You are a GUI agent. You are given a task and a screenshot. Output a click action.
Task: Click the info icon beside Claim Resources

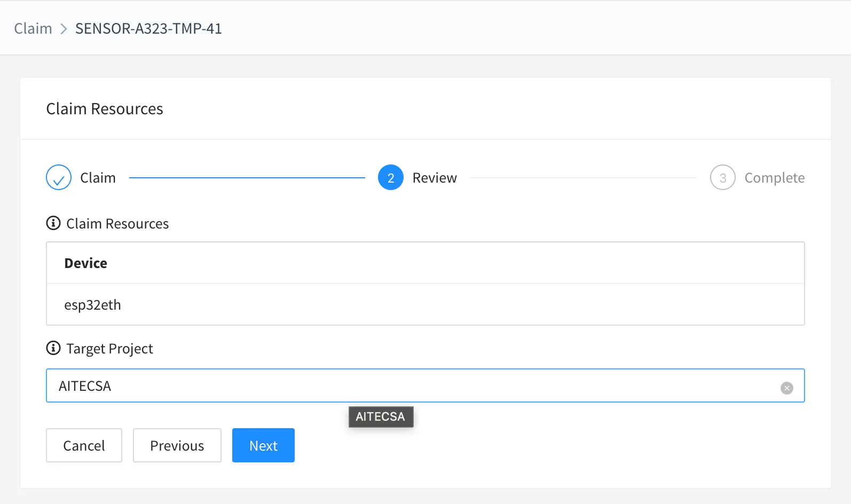coord(53,223)
